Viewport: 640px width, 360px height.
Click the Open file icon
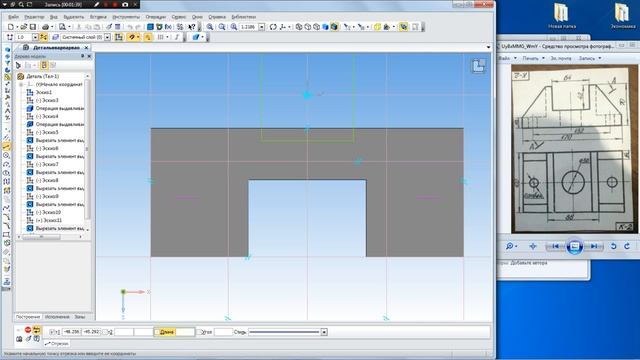(x=24, y=27)
